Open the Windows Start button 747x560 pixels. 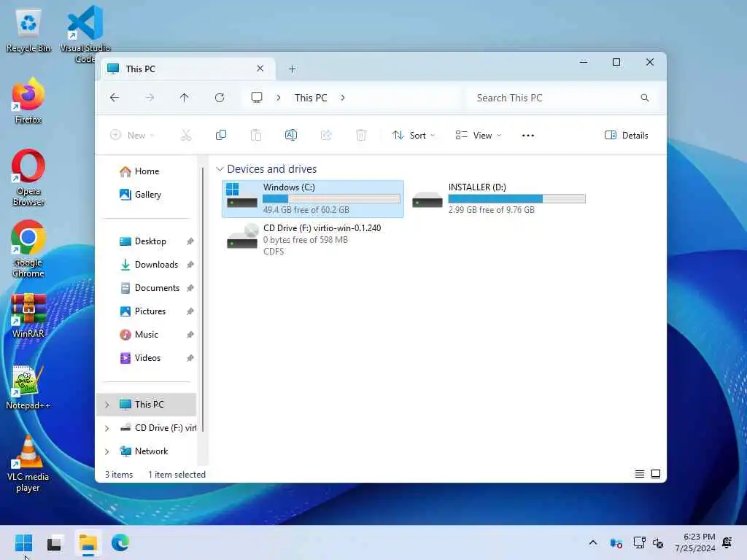[x=23, y=542]
